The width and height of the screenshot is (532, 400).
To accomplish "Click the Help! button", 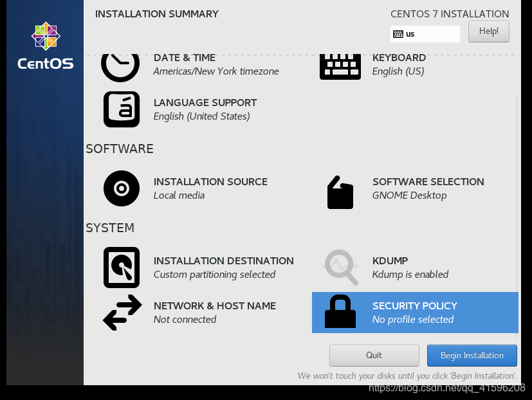I will (x=488, y=32).
